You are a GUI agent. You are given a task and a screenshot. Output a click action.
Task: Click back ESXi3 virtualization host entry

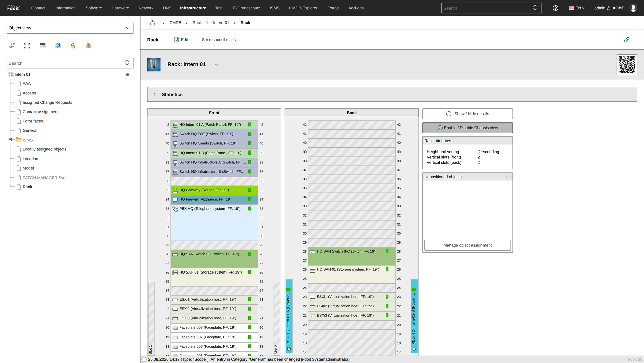[x=351, y=316]
